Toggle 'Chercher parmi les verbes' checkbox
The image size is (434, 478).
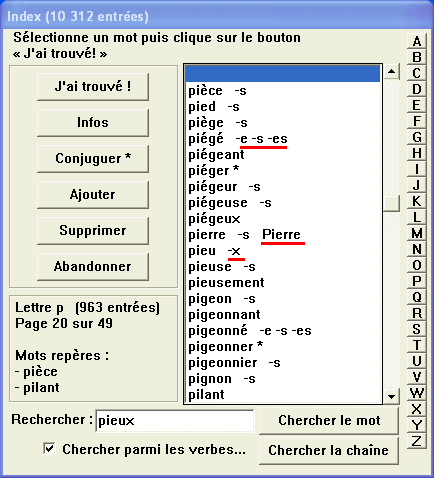(x=50, y=449)
